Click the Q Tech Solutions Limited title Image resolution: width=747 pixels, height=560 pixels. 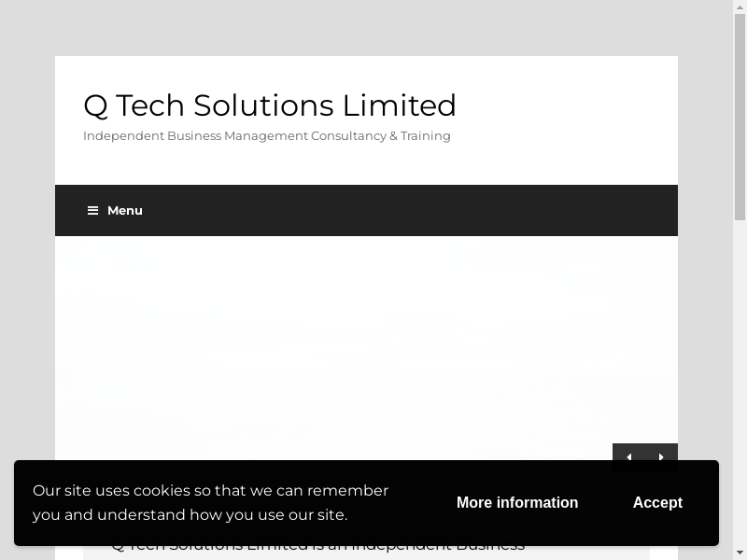(269, 105)
